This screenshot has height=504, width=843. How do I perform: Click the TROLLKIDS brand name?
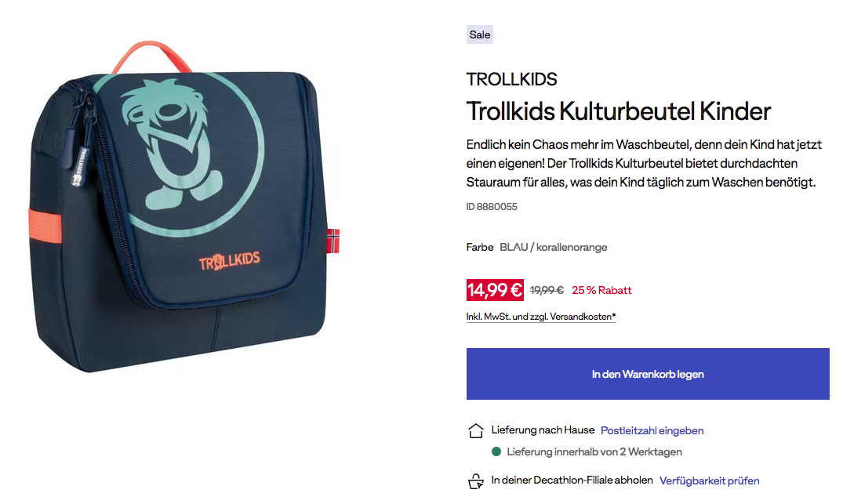click(512, 79)
